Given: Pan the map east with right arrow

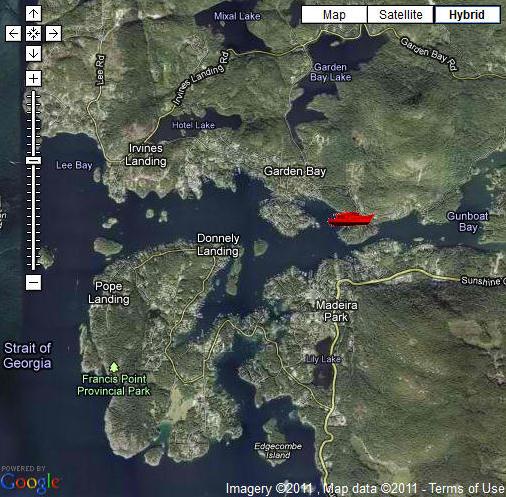Looking at the screenshot, I should coord(53,34).
